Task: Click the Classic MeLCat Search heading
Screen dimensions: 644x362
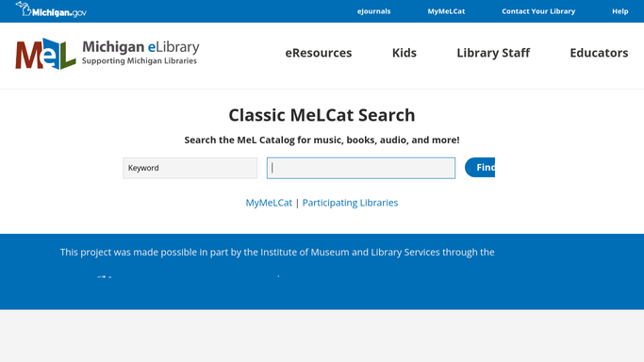Action: [322, 115]
